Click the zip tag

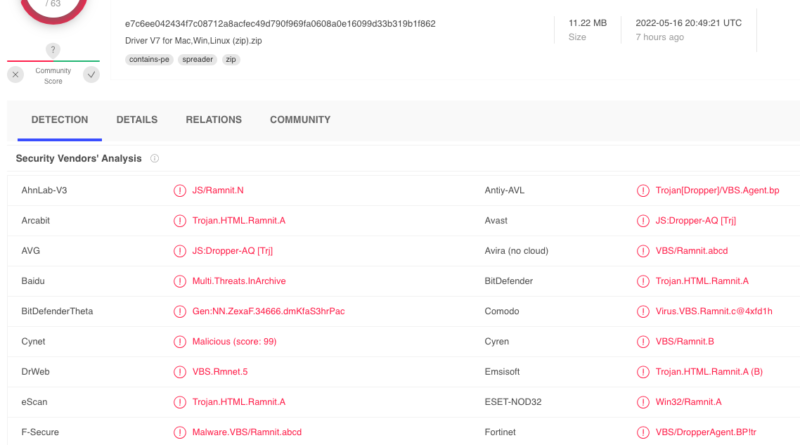point(231,60)
